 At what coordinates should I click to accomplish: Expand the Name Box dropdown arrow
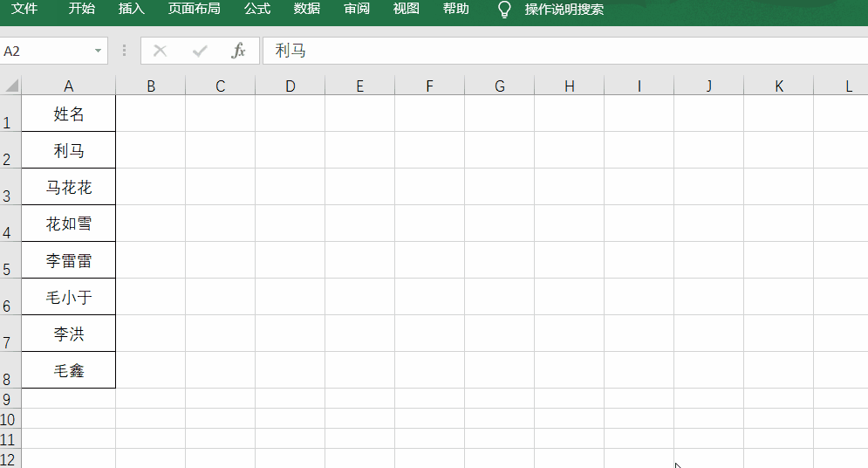coord(98,51)
